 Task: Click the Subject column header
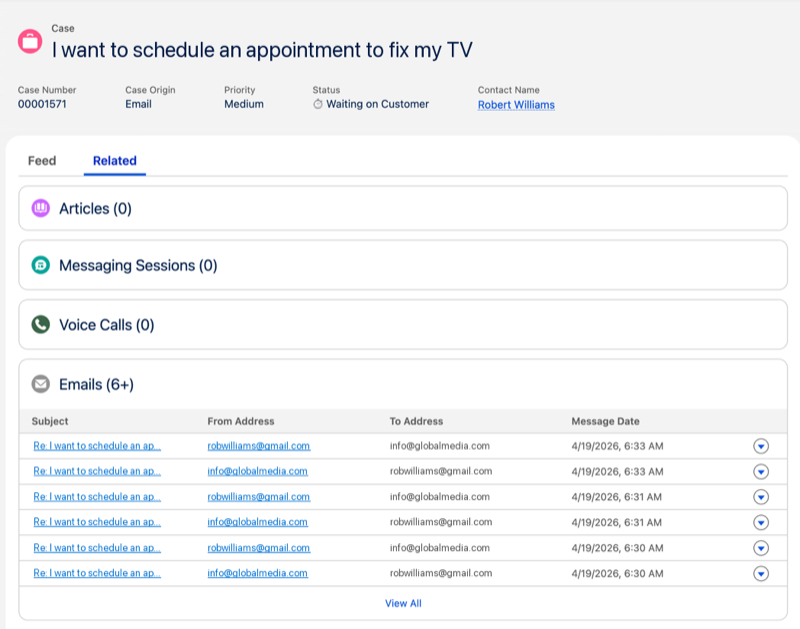[50, 421]
